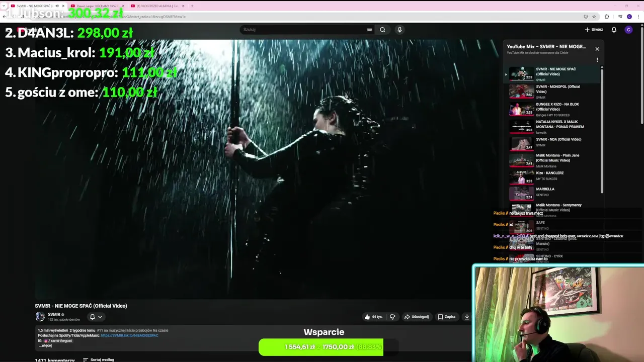Open the SVM!R channel name link
The image size is (644, 362).
(54, 314)
